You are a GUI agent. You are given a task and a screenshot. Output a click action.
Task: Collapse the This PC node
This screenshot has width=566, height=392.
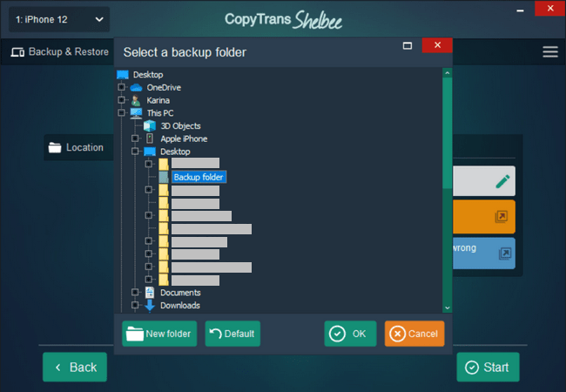121,112
